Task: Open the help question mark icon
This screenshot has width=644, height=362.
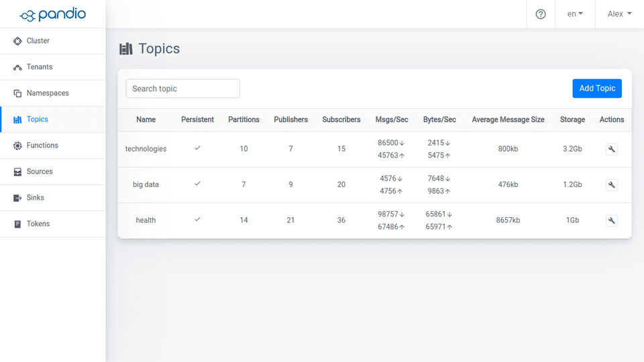Action: (x=541, y=14)
